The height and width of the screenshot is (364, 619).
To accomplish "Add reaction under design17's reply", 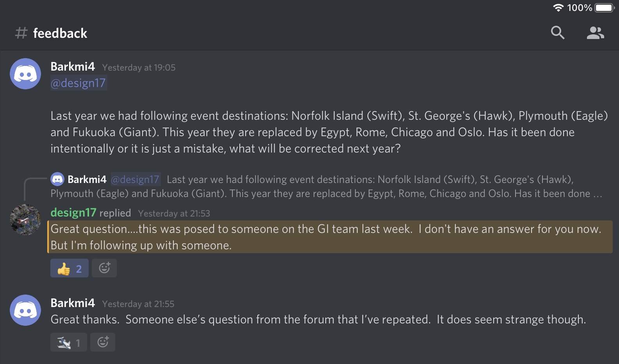I will pos(104,268).
